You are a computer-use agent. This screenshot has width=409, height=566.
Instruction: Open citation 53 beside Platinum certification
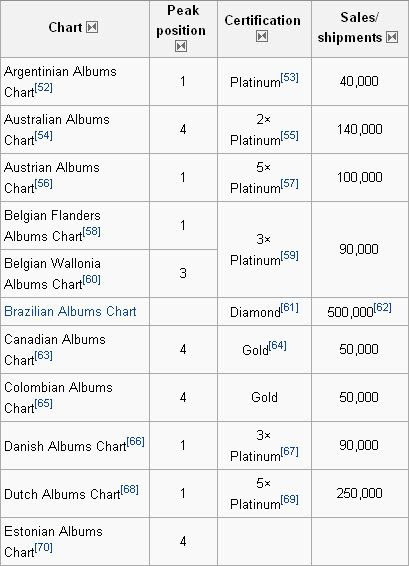click(289, 77)
